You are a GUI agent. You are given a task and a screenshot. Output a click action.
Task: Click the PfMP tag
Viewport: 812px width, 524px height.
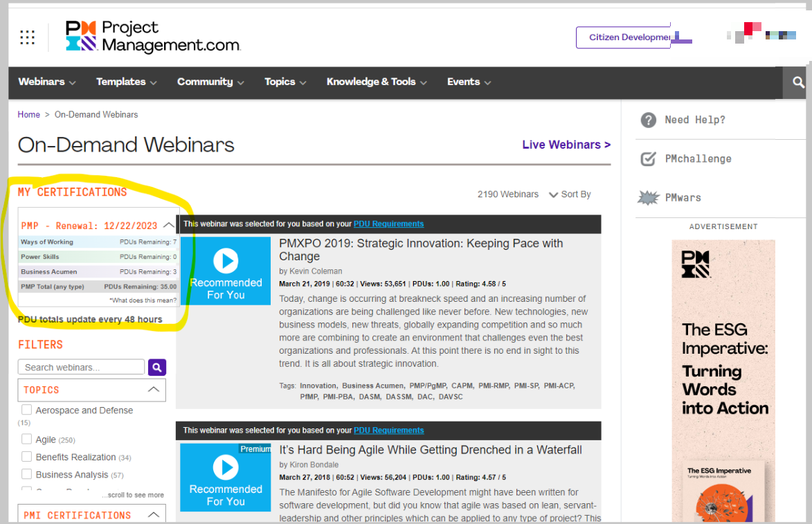[x=309, y=397]
